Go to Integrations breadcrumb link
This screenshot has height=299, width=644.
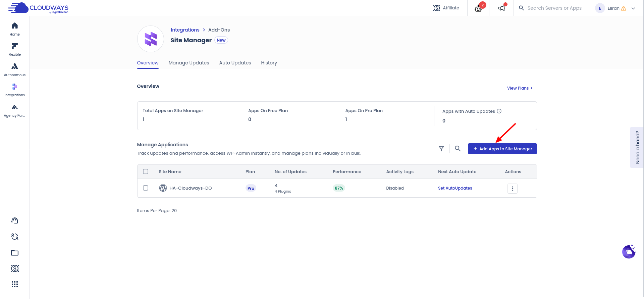(185, 30)
